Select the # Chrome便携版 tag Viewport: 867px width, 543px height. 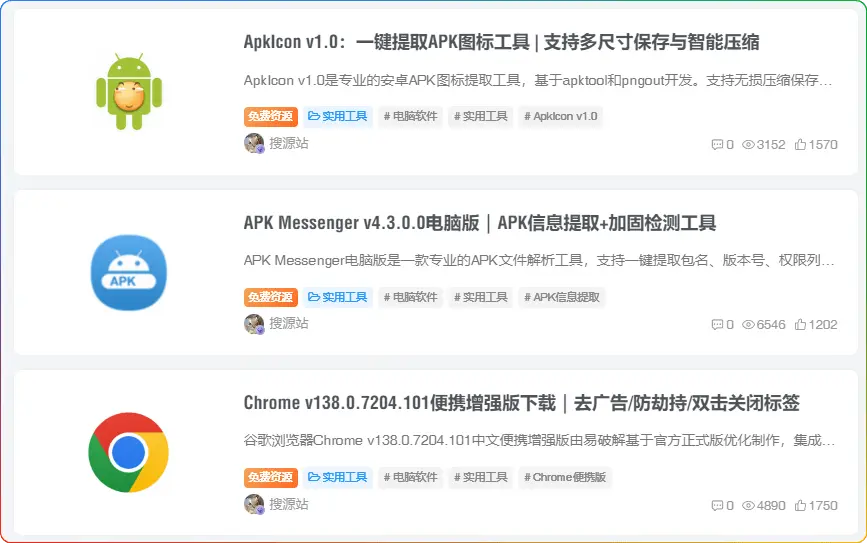565,478
